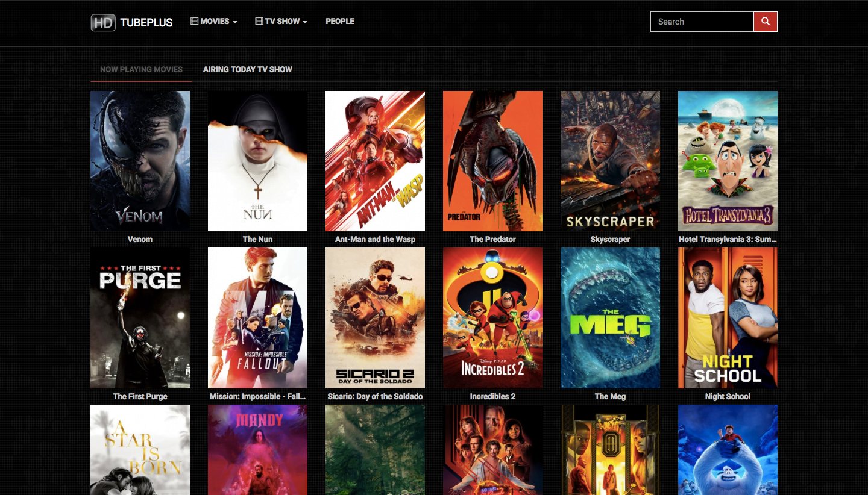
Task: Click The Predator title link
Action: pos(492,239)
